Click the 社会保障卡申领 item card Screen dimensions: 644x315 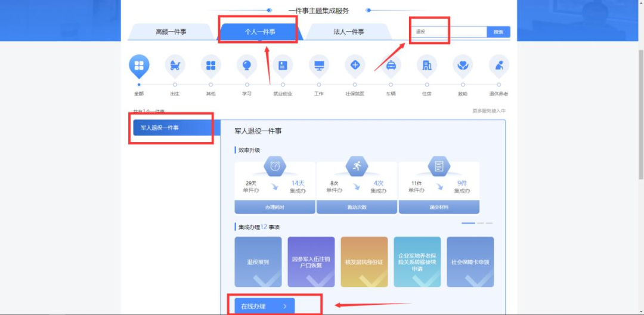470,262
